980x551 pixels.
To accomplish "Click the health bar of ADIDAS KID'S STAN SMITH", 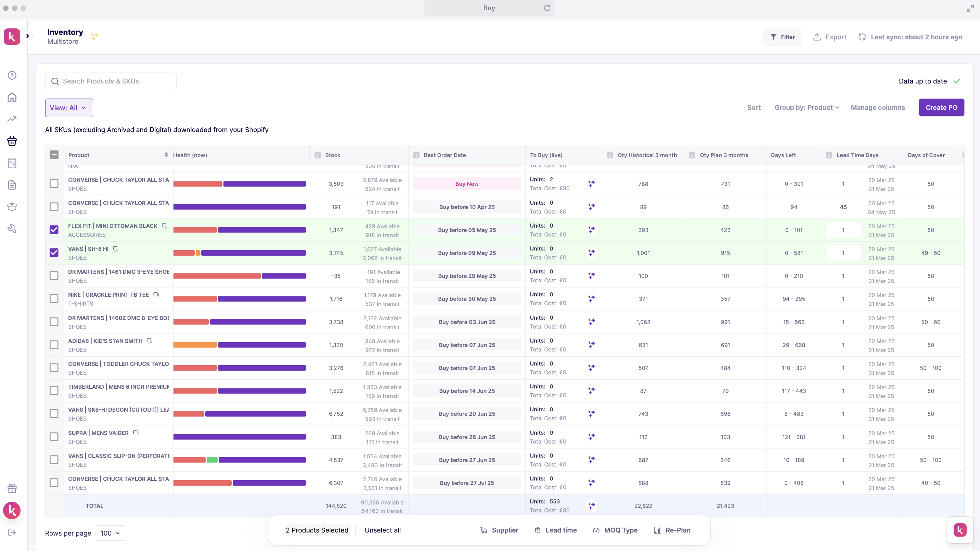I will click(239, 345).
